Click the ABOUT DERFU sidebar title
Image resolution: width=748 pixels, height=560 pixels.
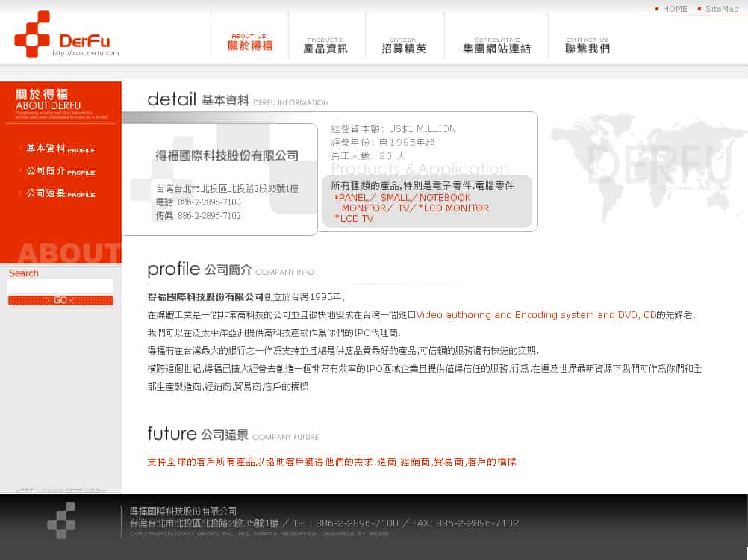coord(49,105)
